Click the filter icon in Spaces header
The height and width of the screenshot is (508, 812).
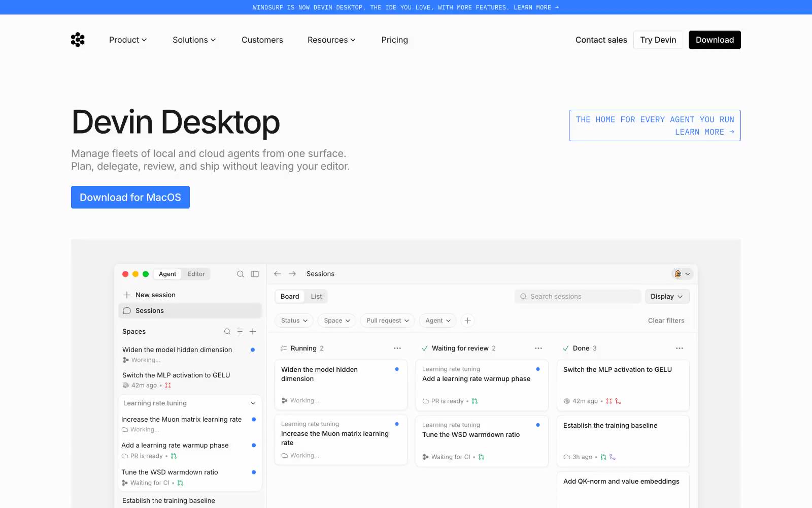click(x=240, y=332)
